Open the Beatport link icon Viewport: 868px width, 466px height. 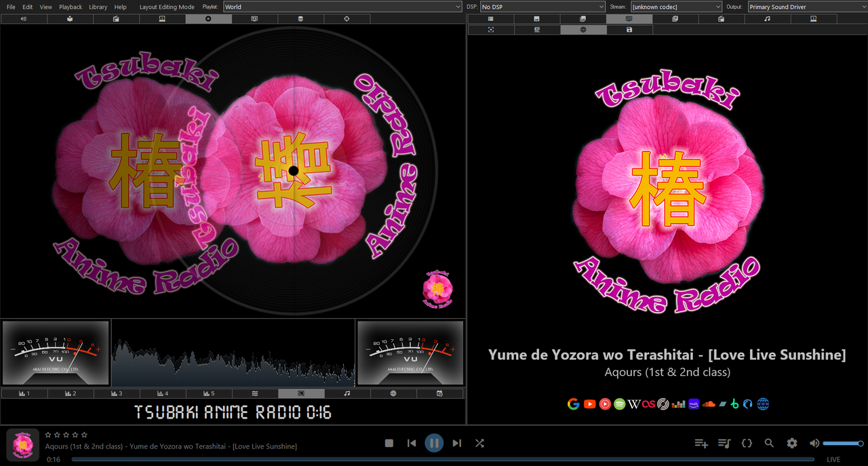[x=735, y=404]
